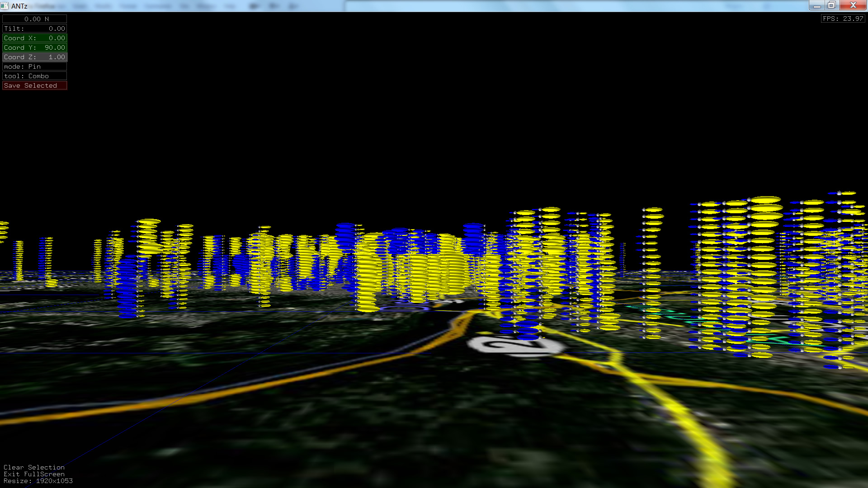Click the compass heading field showing 0.00 N
This screenshot has height=488, width=868.
pos(35,19)
